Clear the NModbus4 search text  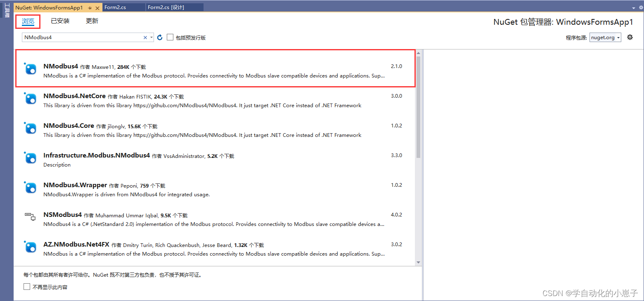[x=145, y=38]
